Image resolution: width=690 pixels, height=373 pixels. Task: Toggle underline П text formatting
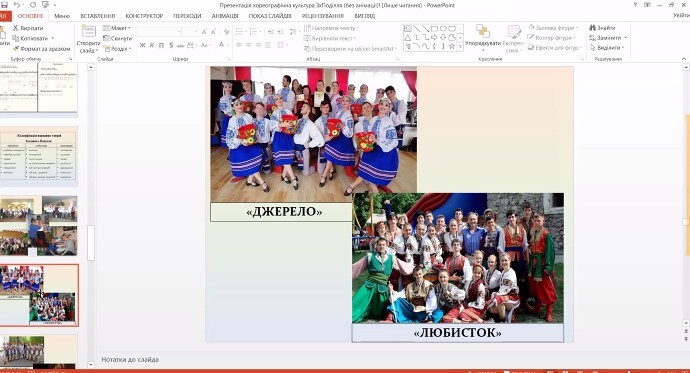coord(161,45)
